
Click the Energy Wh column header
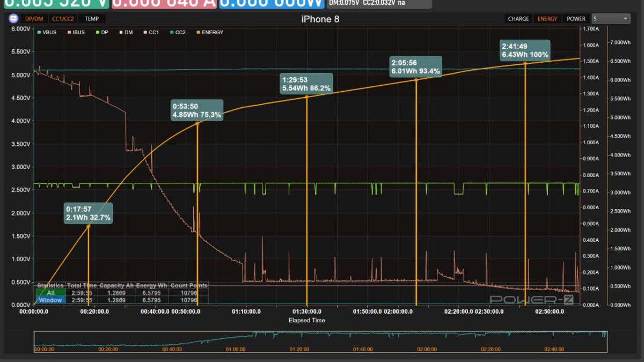coord(152,286)
